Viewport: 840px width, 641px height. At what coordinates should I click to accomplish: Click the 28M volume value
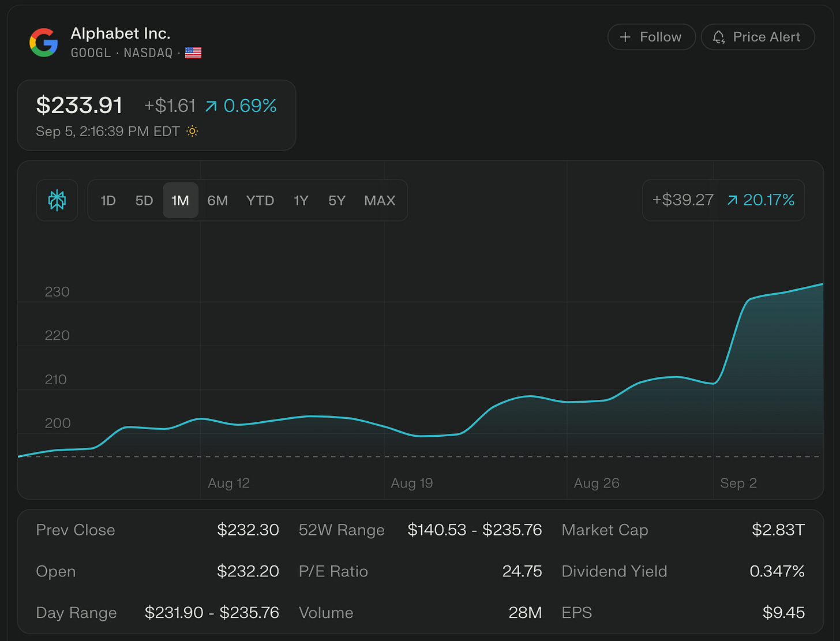(526, 613)
